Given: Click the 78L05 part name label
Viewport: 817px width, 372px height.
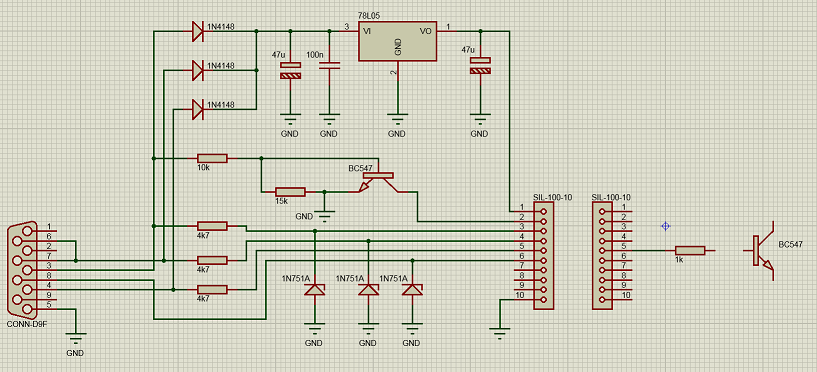Looking at the screenshot, I should (x=369, y=16).
